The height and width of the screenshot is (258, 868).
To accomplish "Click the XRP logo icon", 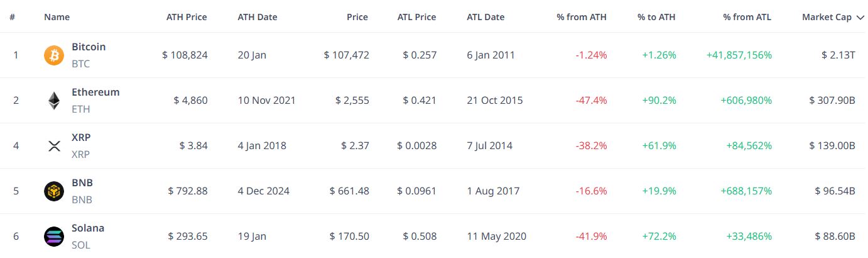I will coord(54,146).
